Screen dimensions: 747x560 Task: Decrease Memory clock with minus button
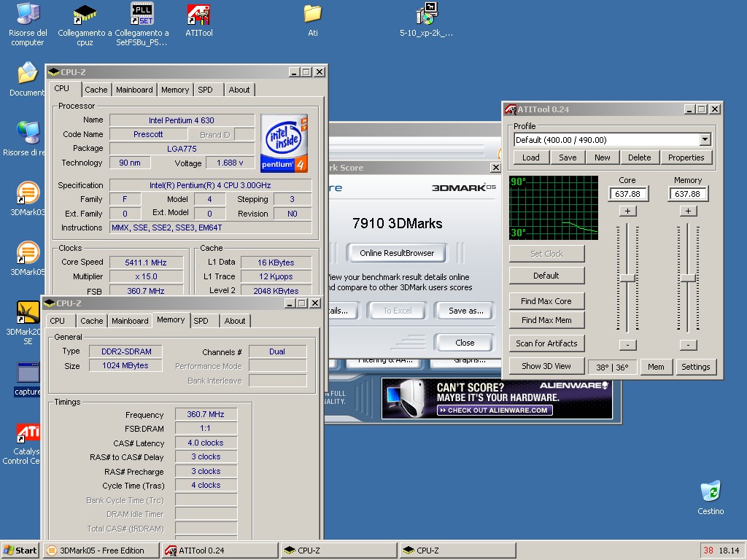[x=688, y=345]
